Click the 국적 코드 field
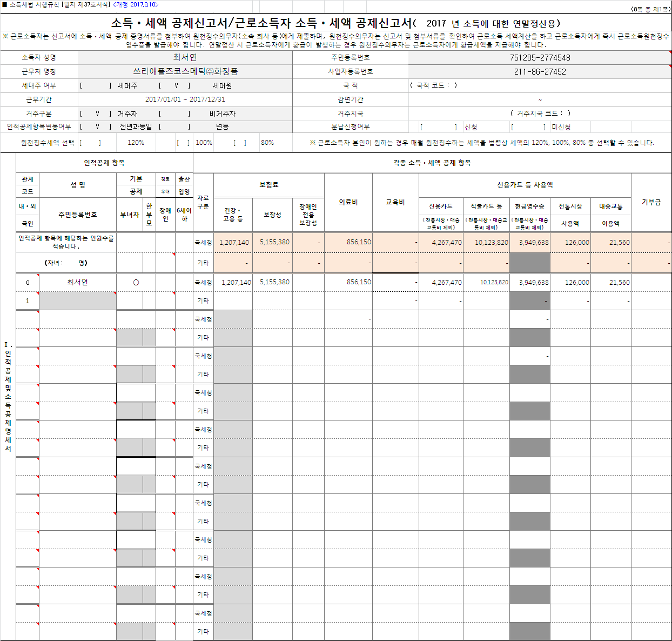672x641 pixels. click(x=433, y=85)
